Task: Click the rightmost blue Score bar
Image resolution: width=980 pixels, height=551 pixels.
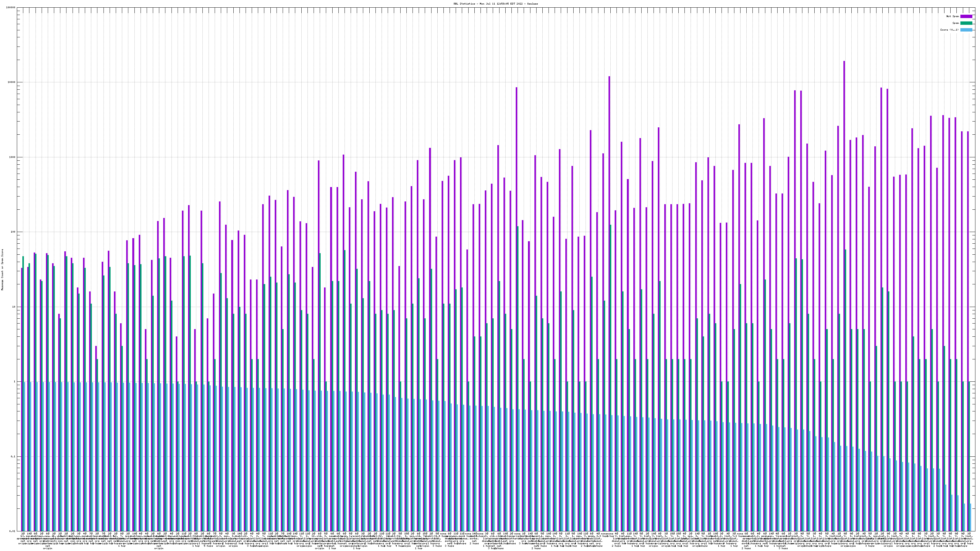Action: pyautogui.click(x=971, y=517)
